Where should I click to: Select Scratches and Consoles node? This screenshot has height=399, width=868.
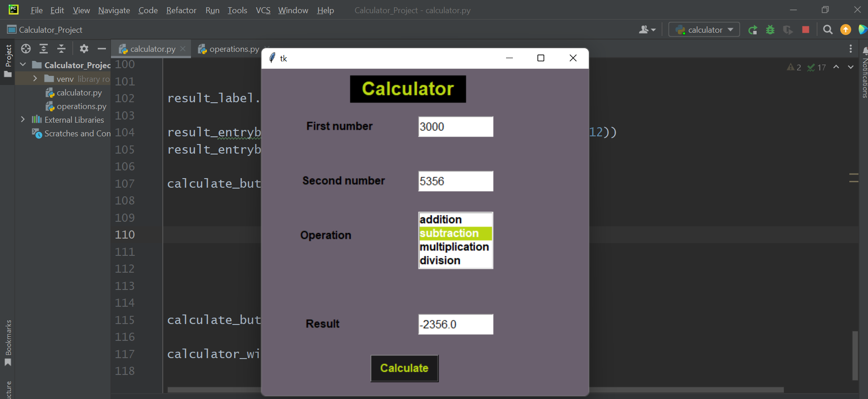71,134
